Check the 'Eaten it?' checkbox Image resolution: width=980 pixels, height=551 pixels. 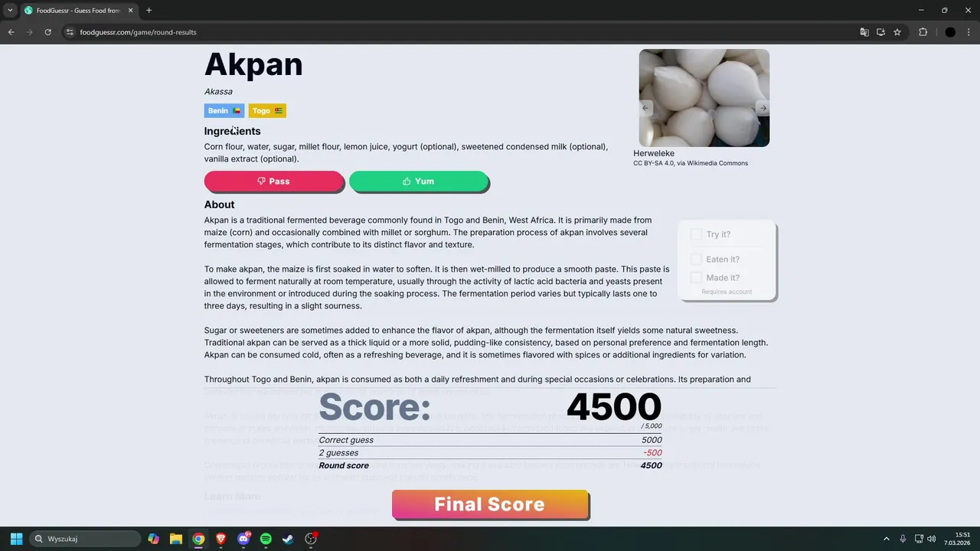(696, 259)
